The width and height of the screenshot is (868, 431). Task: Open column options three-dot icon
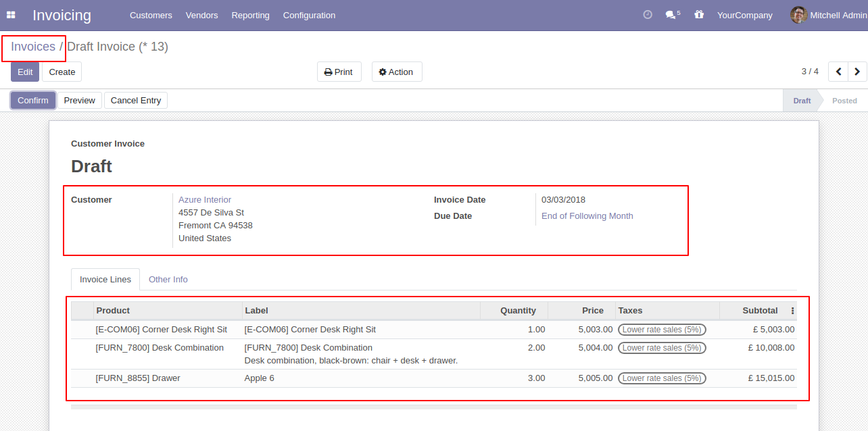pyautogui.click(x=792, y=311)
